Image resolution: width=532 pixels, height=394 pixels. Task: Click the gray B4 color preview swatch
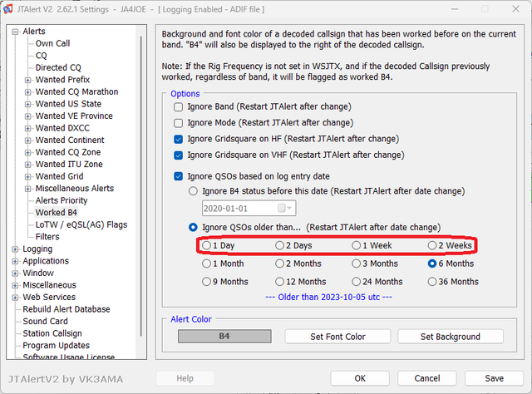click(224, 337)
